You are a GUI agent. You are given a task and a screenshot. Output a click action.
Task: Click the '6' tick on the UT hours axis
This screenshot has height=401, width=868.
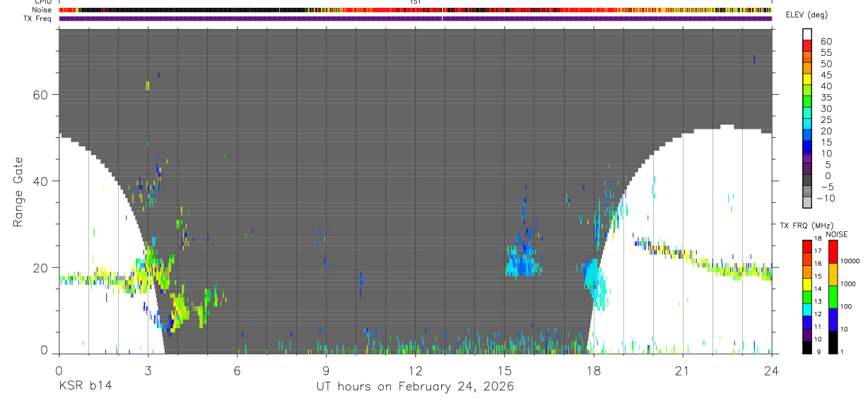237,370
